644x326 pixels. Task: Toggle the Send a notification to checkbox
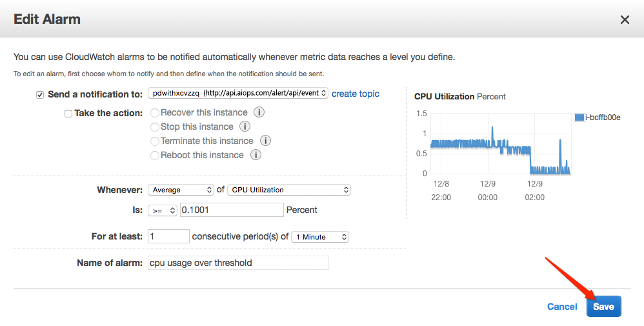(40, 95)
